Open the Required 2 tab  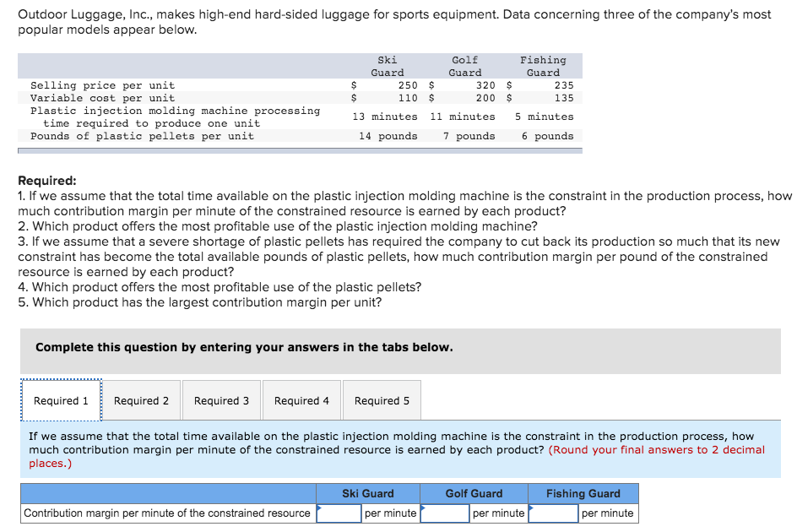140,399
